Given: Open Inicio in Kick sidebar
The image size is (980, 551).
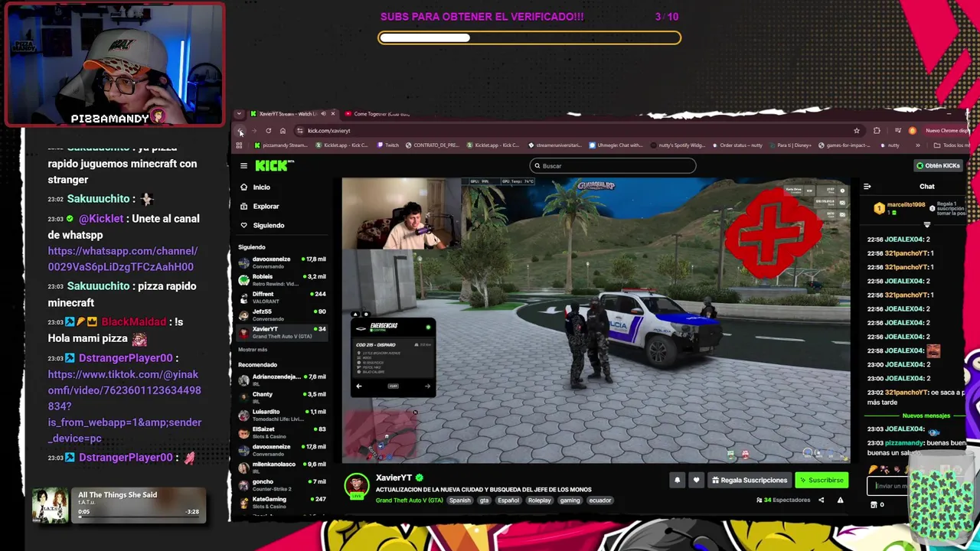Looking at the screenshot, I should click(255, 187).
